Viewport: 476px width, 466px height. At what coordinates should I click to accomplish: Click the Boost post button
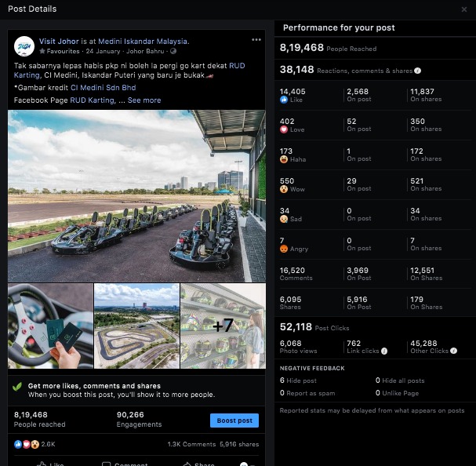coord(234,420)
